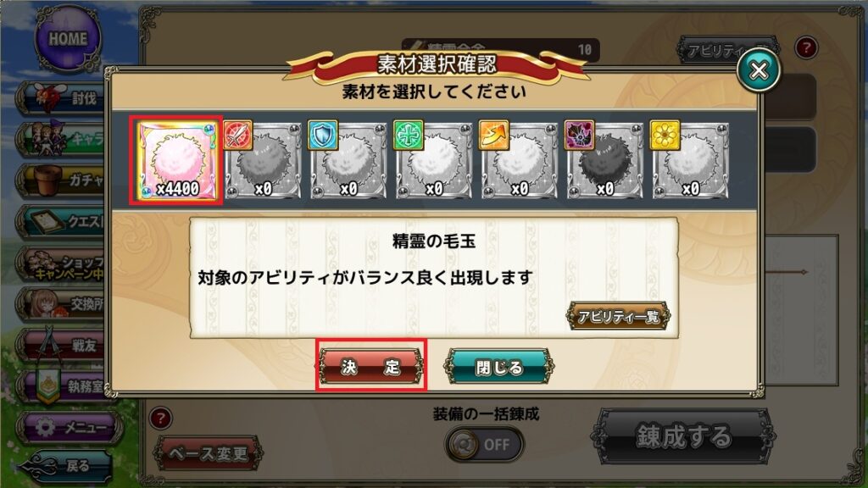This screenshot has width=868, height=488.
Task: Select the red sword fluffball material
Action: (263, 160)
